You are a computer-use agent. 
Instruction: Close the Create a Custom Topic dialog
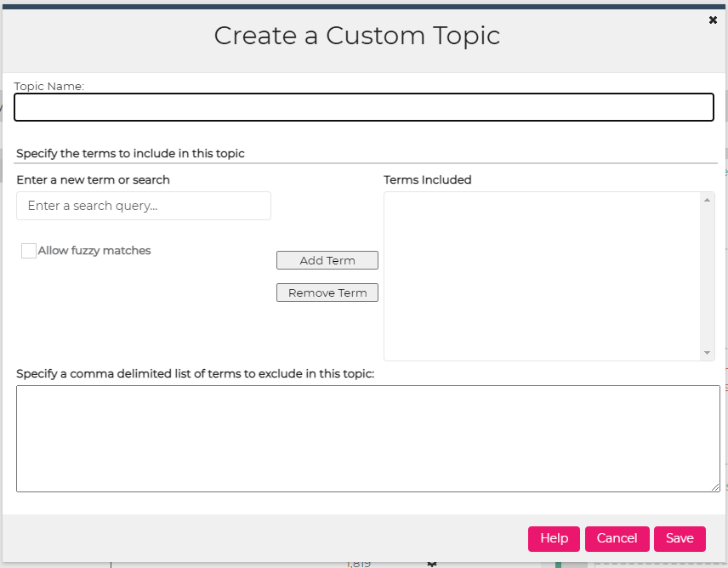[x=713, y=20]
